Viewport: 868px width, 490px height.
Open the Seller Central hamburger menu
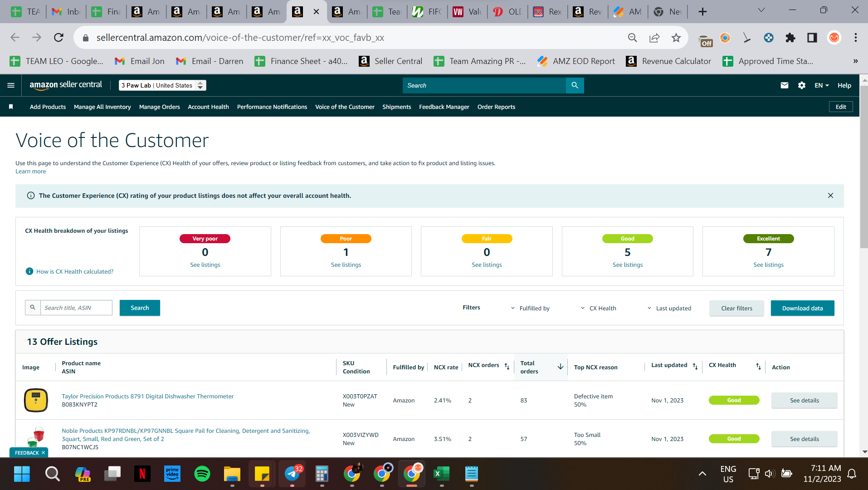click(x=11, y=85)
